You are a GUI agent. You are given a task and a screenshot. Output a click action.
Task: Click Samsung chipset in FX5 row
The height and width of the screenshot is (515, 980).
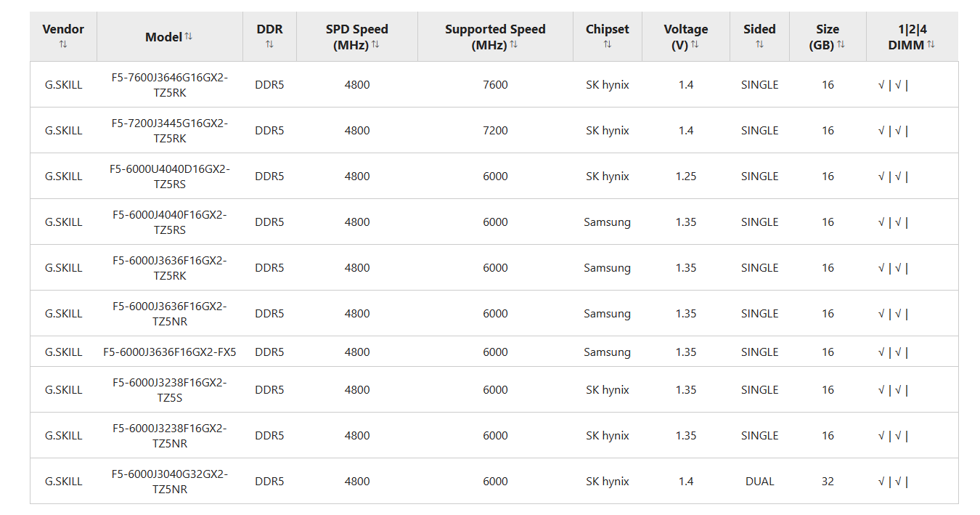(x=608, y=352)
